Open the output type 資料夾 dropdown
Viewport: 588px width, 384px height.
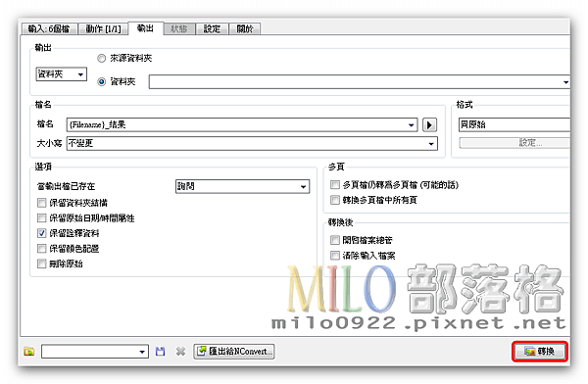tap(62, 74)
